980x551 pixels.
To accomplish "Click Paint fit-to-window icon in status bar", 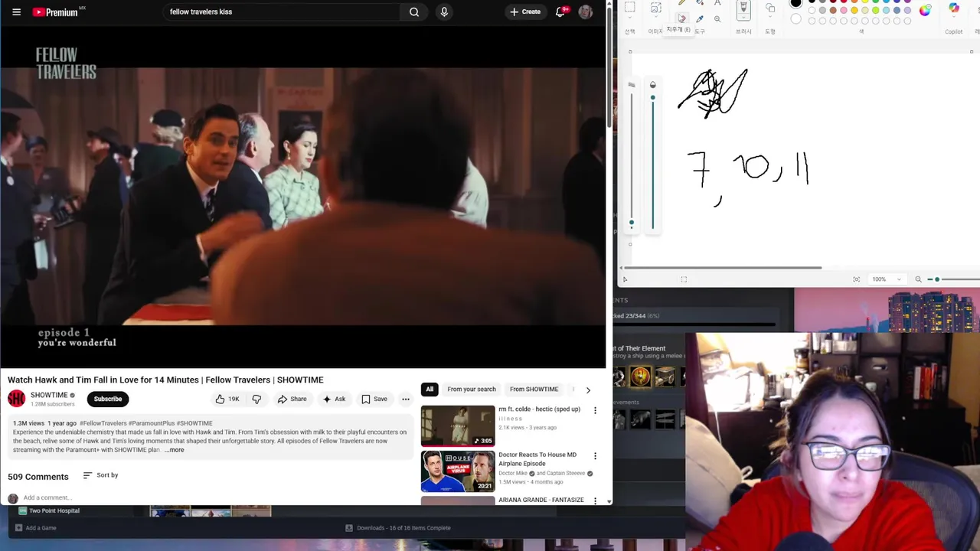I will tap(856, 279).
